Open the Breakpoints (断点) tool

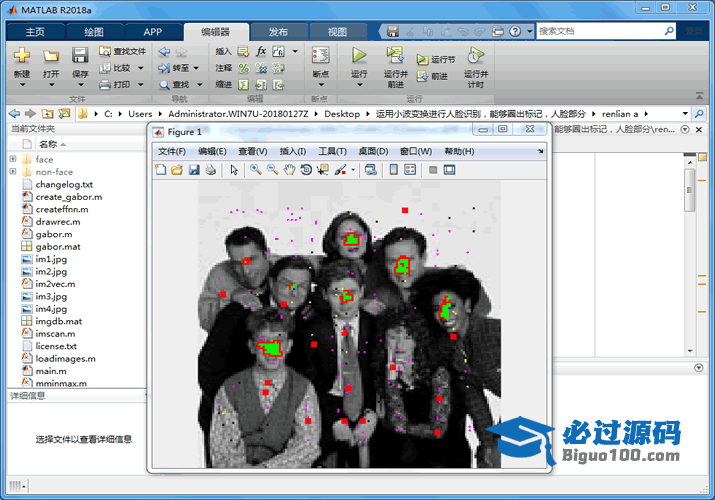[x=320, y=61]
